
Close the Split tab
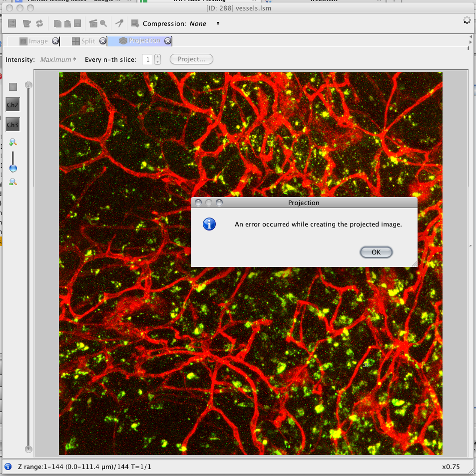click(x=103, y=41)
